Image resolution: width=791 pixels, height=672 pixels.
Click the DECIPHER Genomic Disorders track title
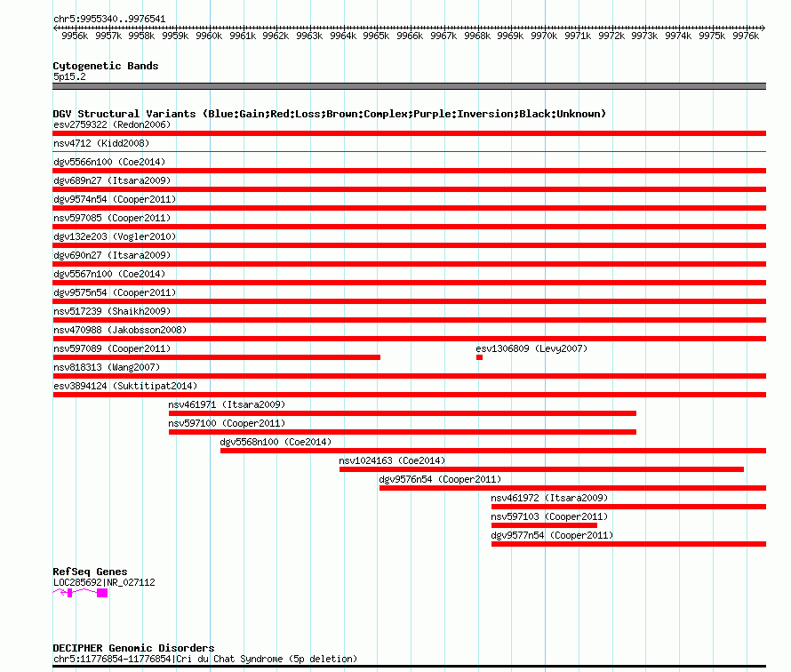point(133,648)
